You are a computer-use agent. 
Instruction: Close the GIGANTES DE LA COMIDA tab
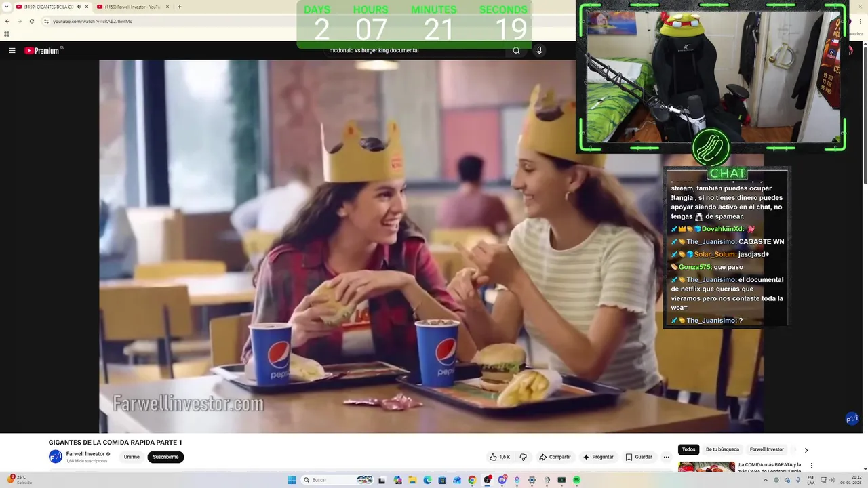click(x=87, y=7)
